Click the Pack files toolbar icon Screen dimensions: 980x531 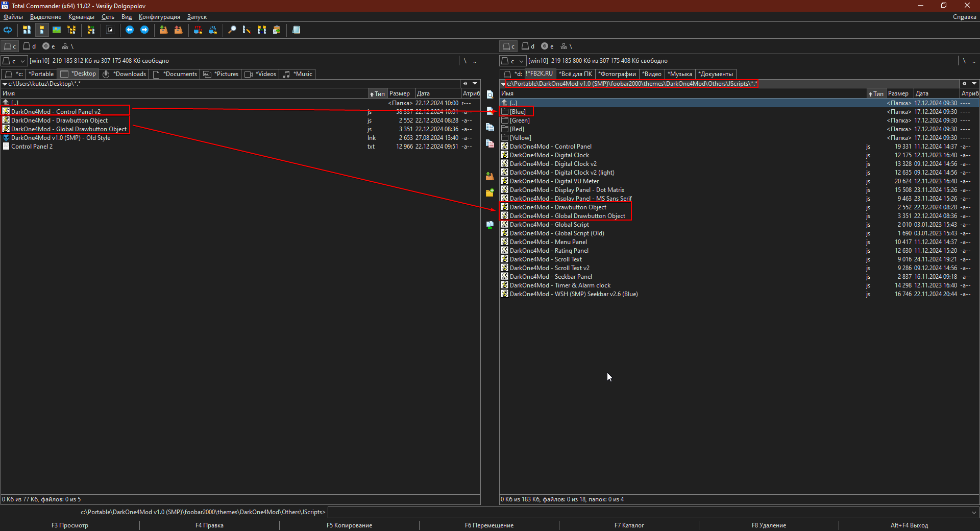click(x=163, y=30)
